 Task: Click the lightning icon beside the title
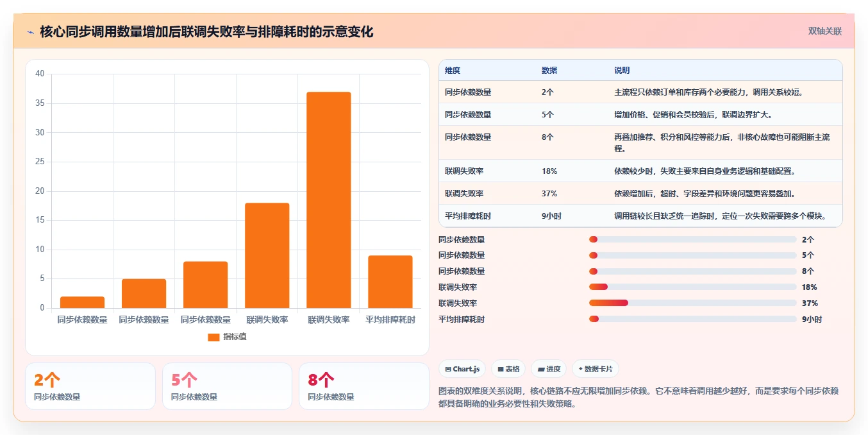coord(30,32)
